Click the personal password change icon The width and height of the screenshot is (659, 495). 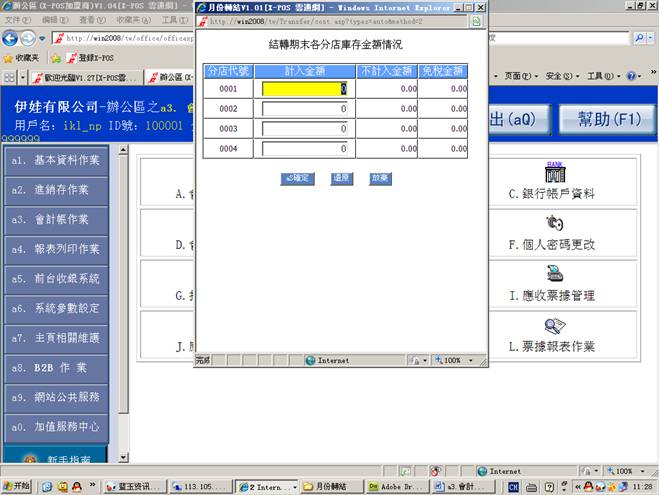(554, 222)
